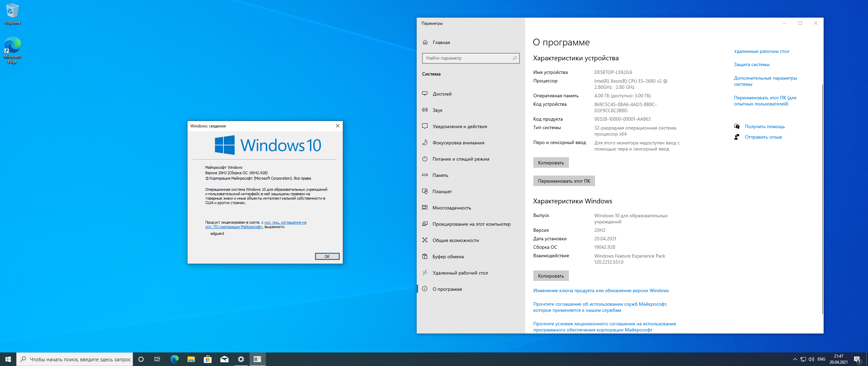Open Mail app from the taskbar

224,359
